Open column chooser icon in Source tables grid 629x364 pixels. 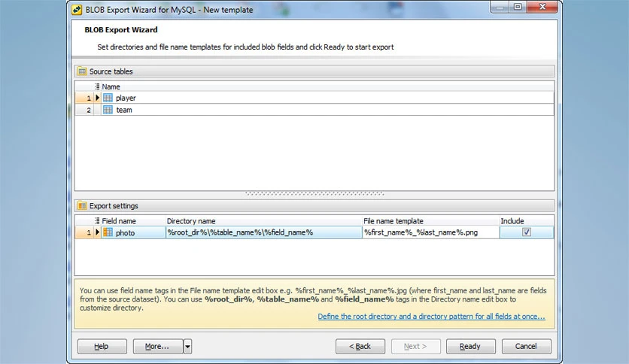click(97, 86)
